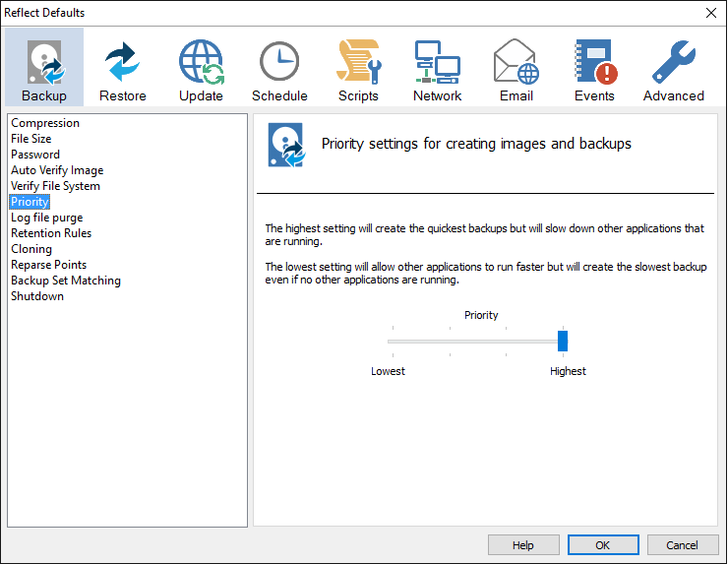Open the File Size settings entry

click(x=31, y=139)
